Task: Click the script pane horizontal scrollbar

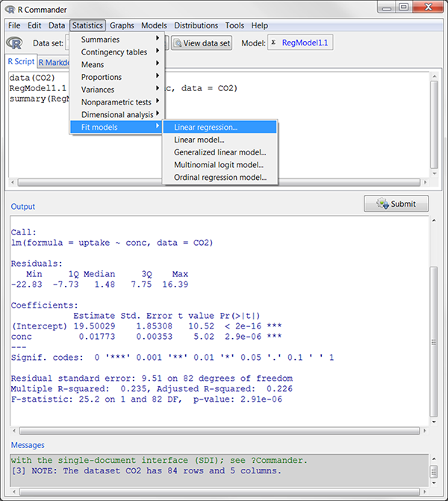Action: coord(219,182)
